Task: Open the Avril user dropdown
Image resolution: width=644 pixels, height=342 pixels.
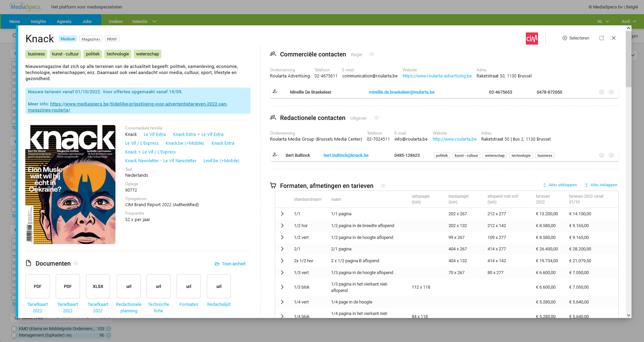Action: [629, 22]
